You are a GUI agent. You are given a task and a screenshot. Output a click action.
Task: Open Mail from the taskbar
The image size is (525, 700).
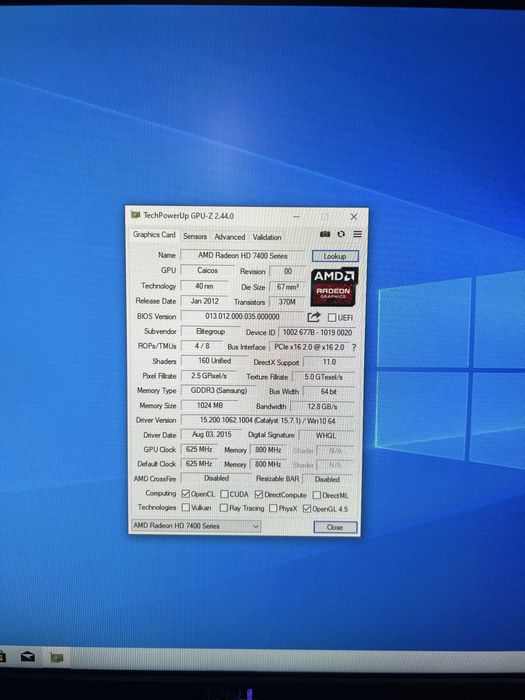coord(28,657)
